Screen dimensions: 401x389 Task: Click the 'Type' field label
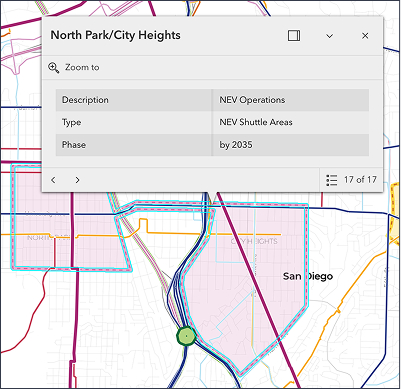point(71,122)
